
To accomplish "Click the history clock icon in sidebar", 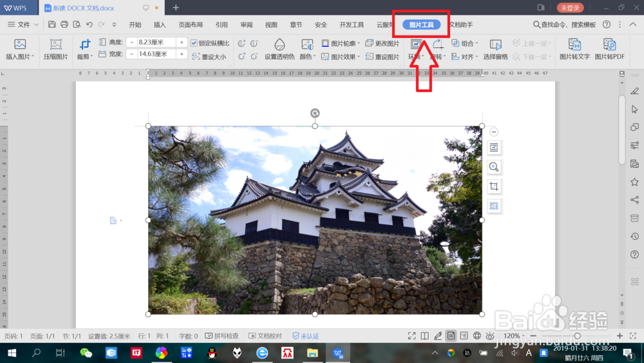I will tap(634, 236).
